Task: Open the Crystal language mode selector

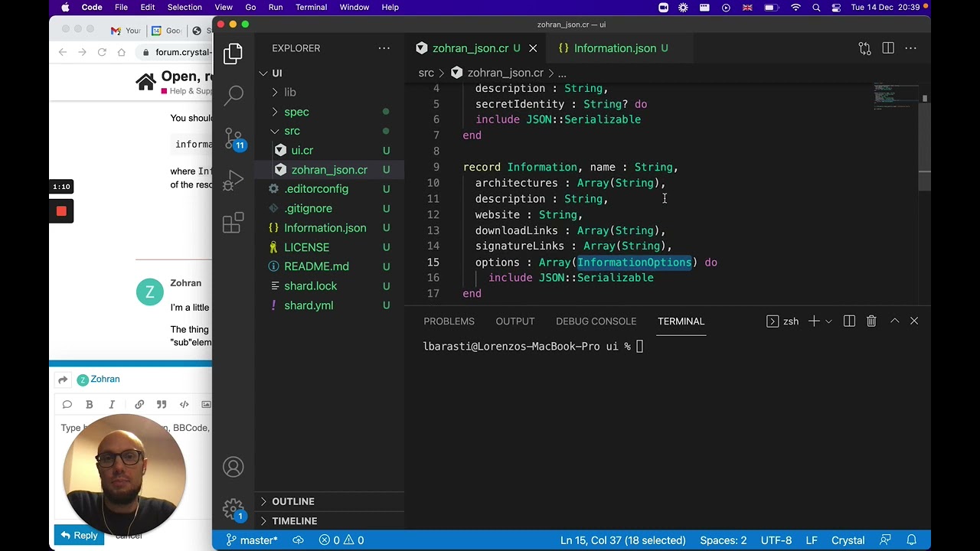Action: (848, 540)
